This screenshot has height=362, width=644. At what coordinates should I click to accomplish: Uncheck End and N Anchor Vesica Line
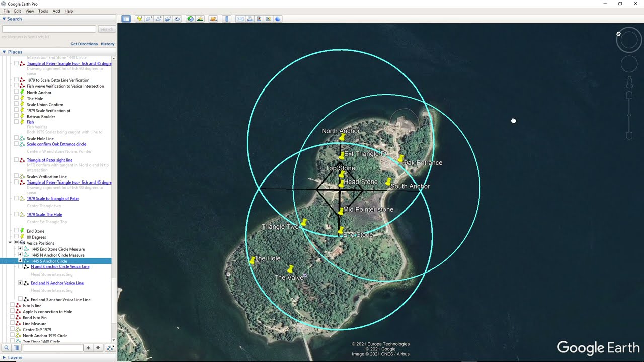tap(20, 283)
